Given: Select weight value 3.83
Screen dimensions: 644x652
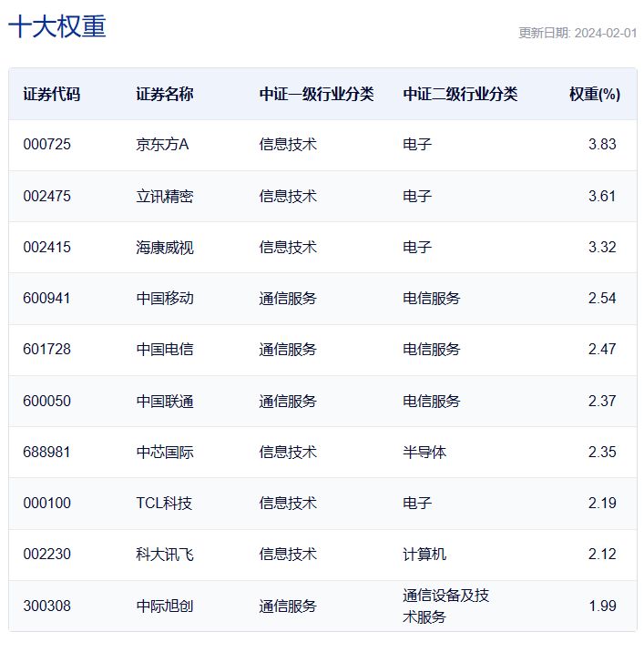Looking at the screenshot, I should [602, 144].
